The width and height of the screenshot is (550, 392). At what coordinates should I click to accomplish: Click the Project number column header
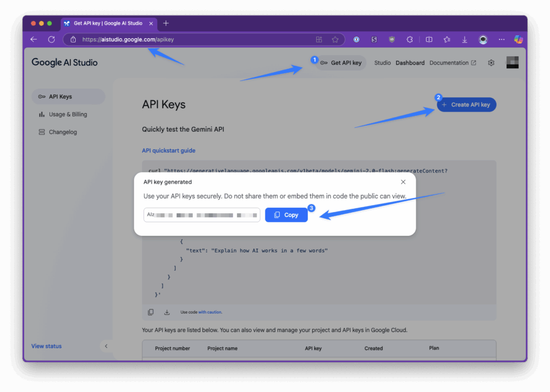(x=172, y=348)
